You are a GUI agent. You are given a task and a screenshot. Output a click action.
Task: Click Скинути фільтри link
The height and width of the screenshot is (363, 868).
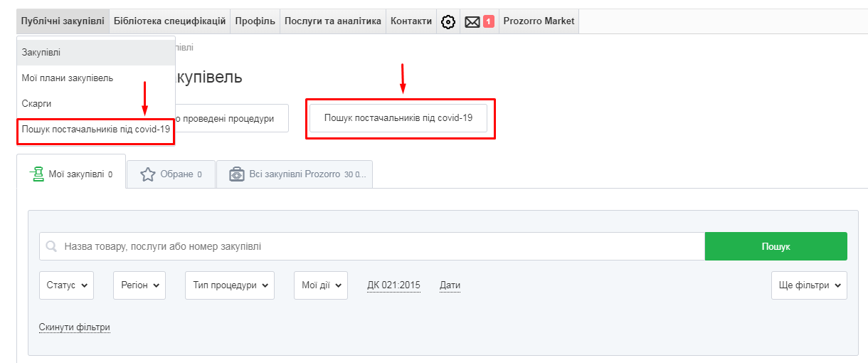[75, 327]
